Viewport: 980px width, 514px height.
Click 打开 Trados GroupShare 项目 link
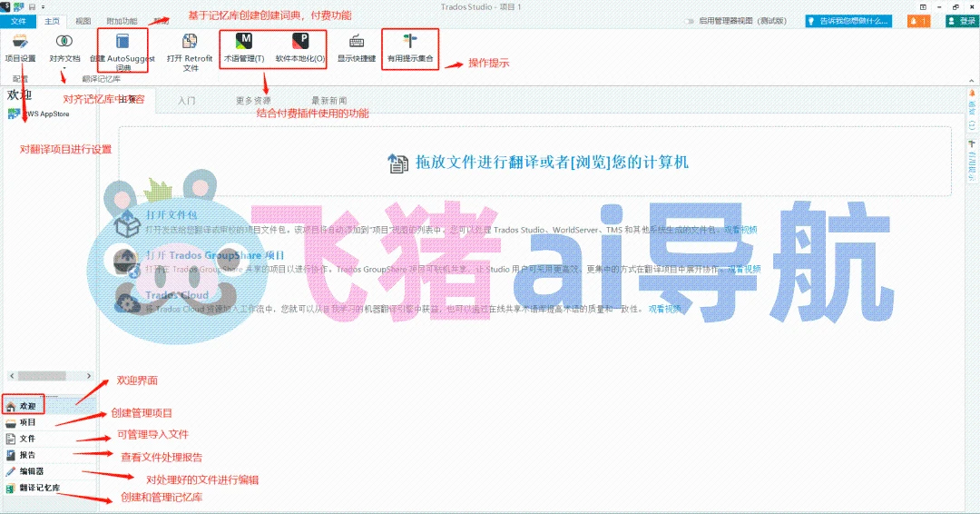215,255
